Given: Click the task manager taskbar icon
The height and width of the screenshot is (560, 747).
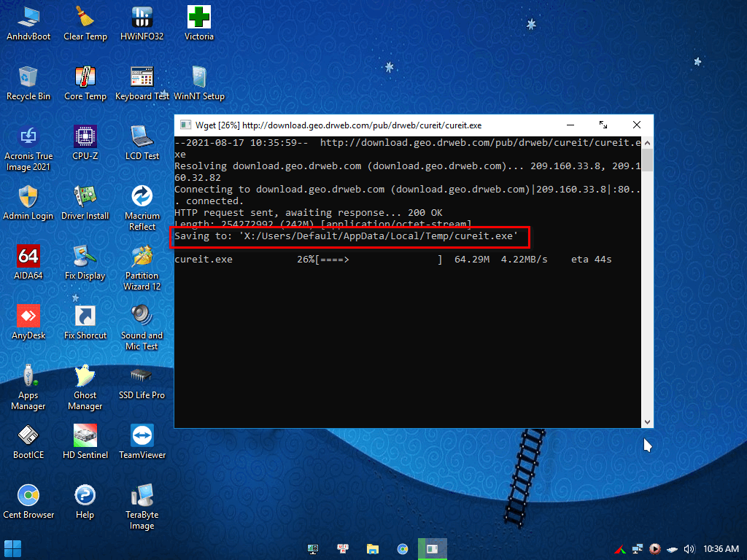Looking at the screenshot, I should pos(313,549).
